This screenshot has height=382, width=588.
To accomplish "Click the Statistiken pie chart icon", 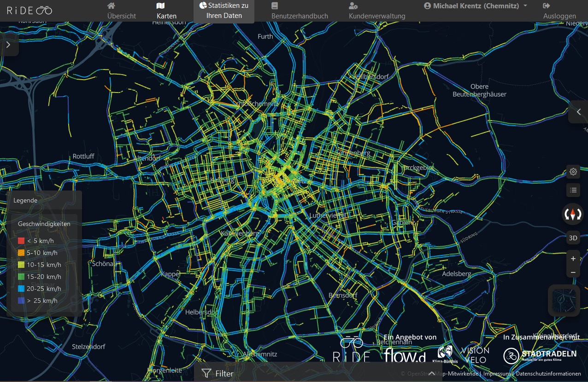I will (203, 6).
